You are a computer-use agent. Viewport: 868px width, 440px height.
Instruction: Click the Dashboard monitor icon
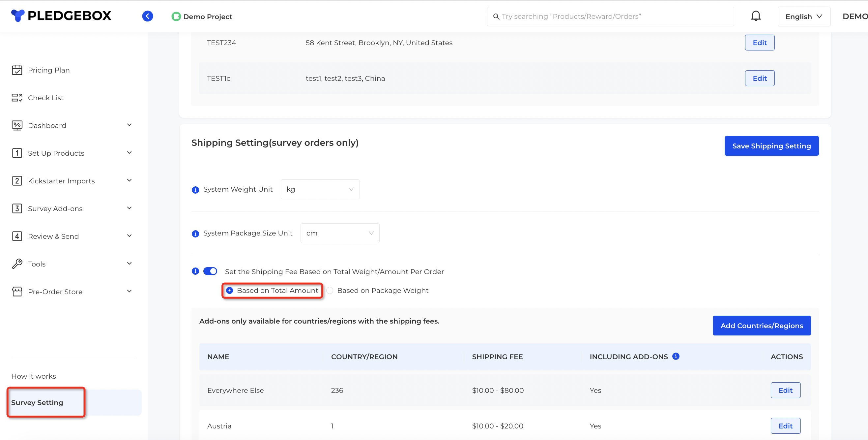[17, 125]
